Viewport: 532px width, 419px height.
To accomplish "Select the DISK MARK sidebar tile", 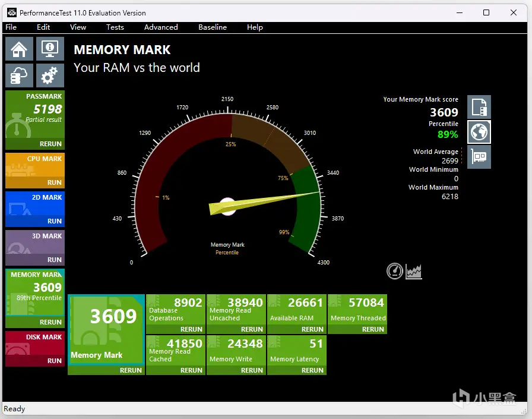I will click(x=35, y=344).
